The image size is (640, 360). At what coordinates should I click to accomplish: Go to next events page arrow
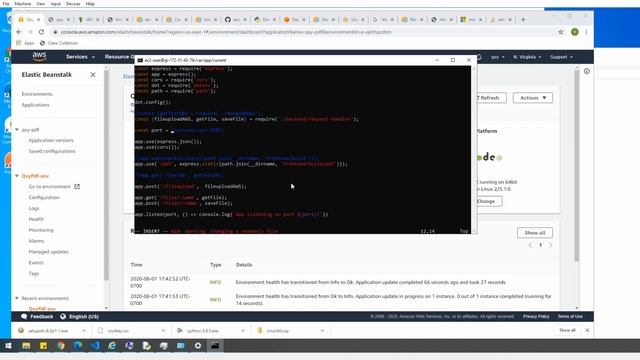551,245
